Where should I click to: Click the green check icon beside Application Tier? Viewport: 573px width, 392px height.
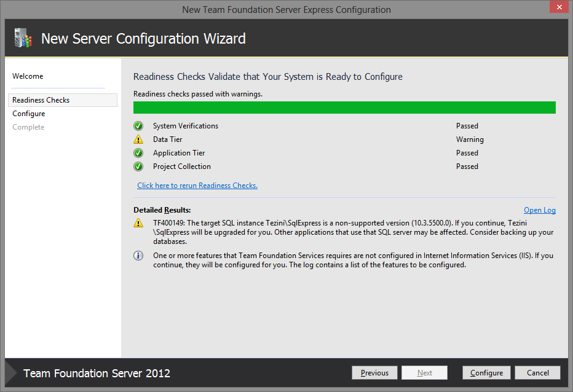coord(138,152)
